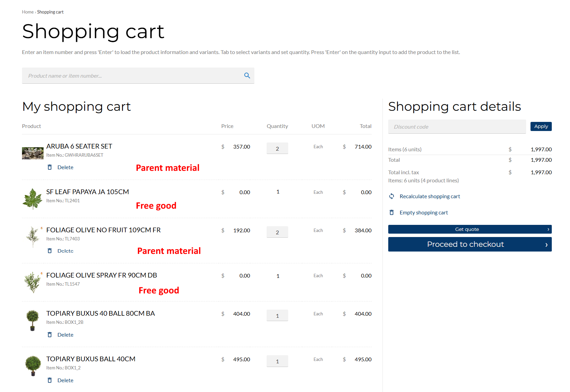Edit quantity for Aruba 6 Seater Set

pos(277,148)
